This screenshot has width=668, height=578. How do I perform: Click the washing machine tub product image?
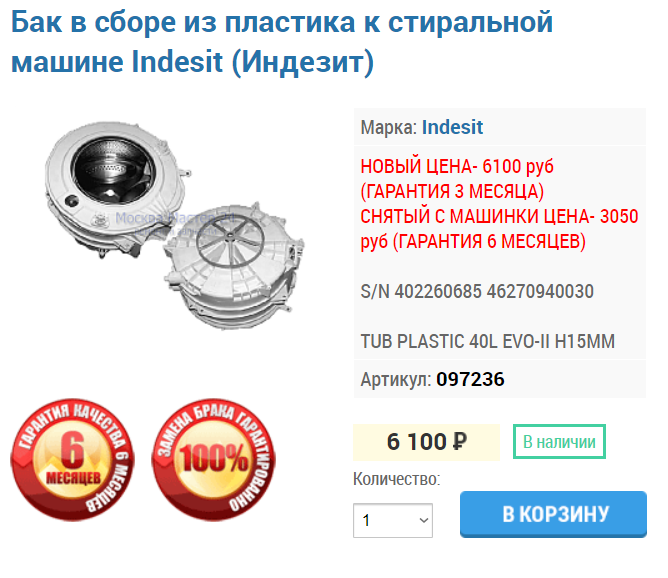click(x=175, y=226)
